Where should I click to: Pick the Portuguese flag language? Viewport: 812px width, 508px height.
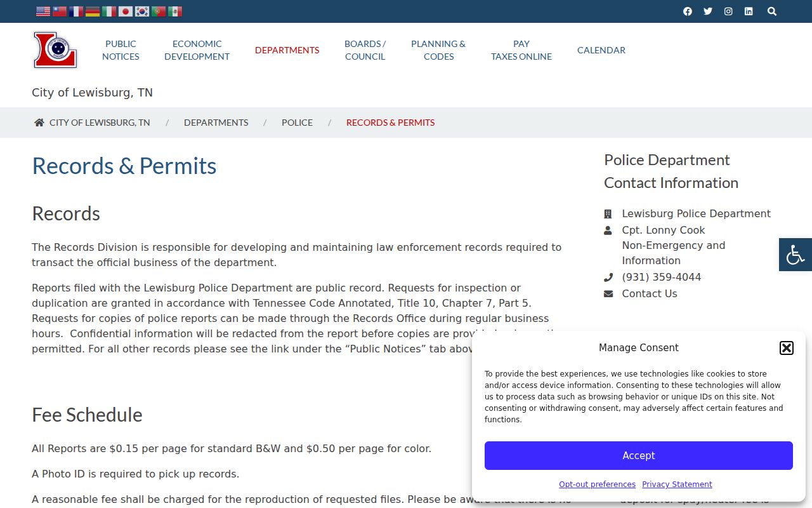pos(159,11)
